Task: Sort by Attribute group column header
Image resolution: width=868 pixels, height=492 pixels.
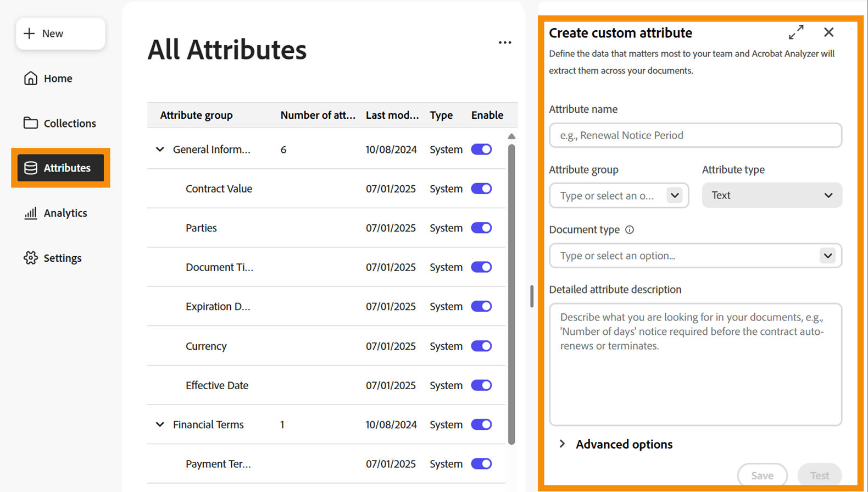Action: pos(196,115)
